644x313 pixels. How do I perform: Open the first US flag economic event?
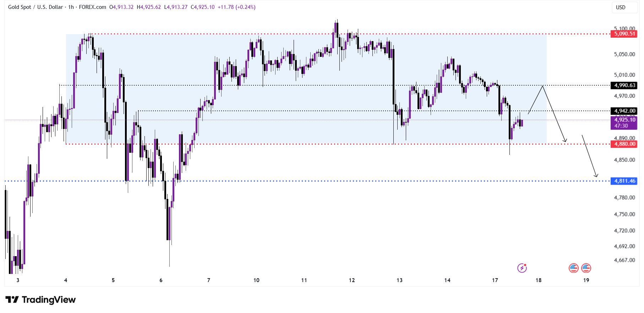574,268
